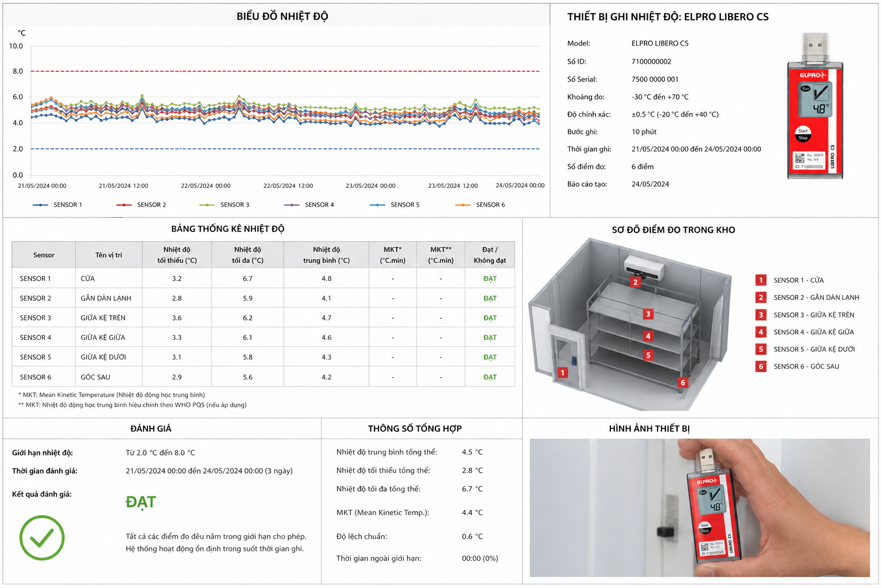Select SENSOR 1 blue legend marker in chart

tap(40, 205)
